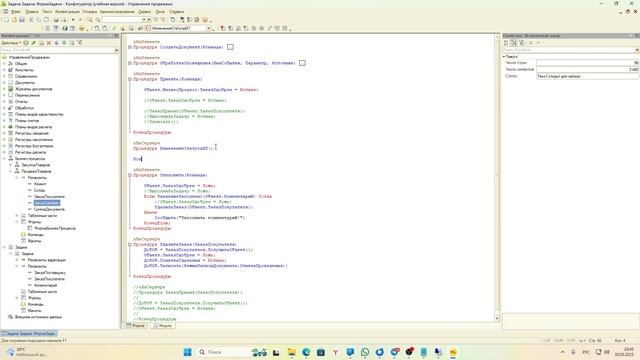This screenshot has width=640, height=360.
Task: Open the Справка menu
Action: 177,12
